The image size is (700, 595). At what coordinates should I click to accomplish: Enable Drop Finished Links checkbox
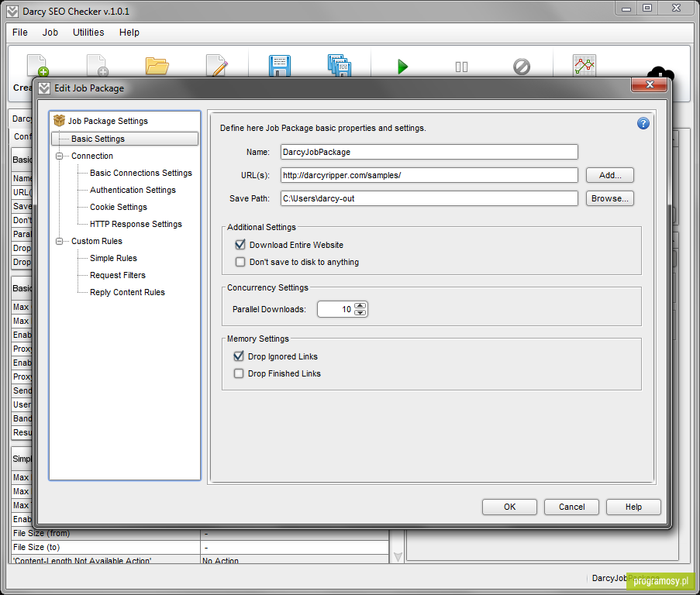pyautogui.click(x=239, y=373)
